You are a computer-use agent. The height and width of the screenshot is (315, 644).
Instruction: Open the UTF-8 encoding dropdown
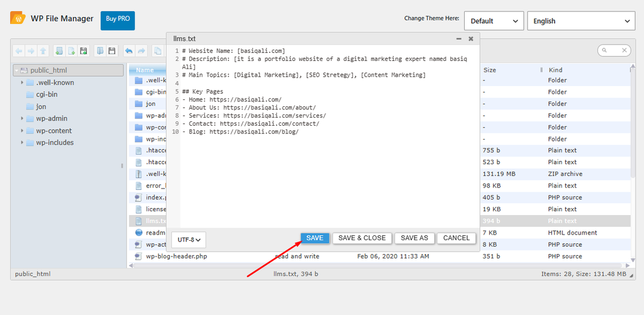[x=189, y=240]
